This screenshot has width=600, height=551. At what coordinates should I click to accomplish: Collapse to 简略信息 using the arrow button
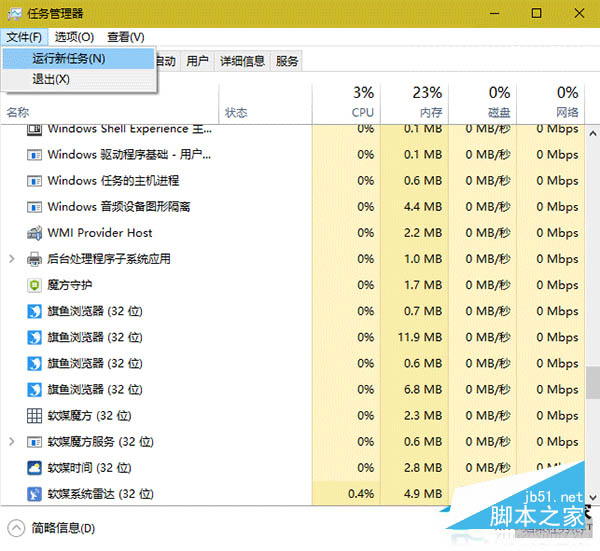[16, 527]
